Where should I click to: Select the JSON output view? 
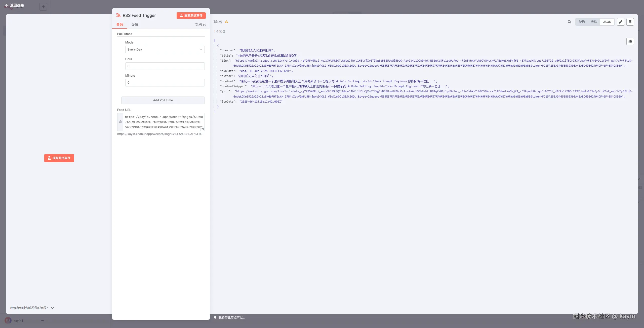[x=607, y=22]
